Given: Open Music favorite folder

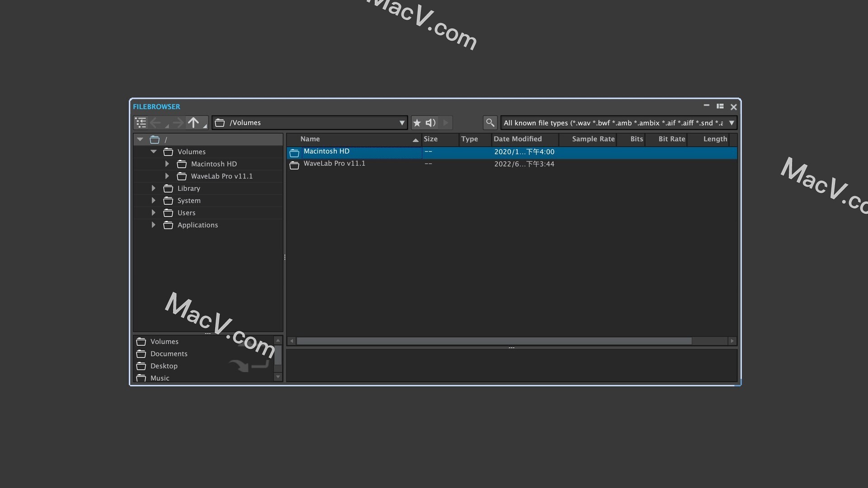Looking at the screenshot, I should click(160, 378).
